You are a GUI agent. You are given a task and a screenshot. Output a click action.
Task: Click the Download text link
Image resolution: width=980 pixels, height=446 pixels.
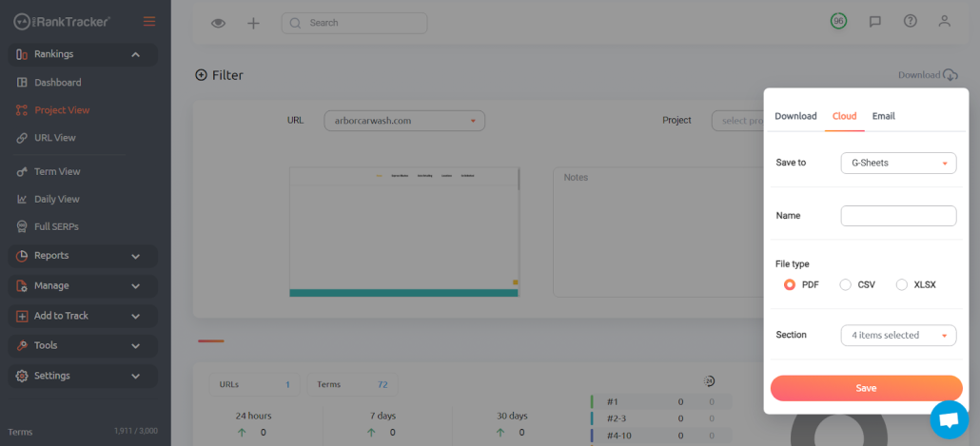919,75
